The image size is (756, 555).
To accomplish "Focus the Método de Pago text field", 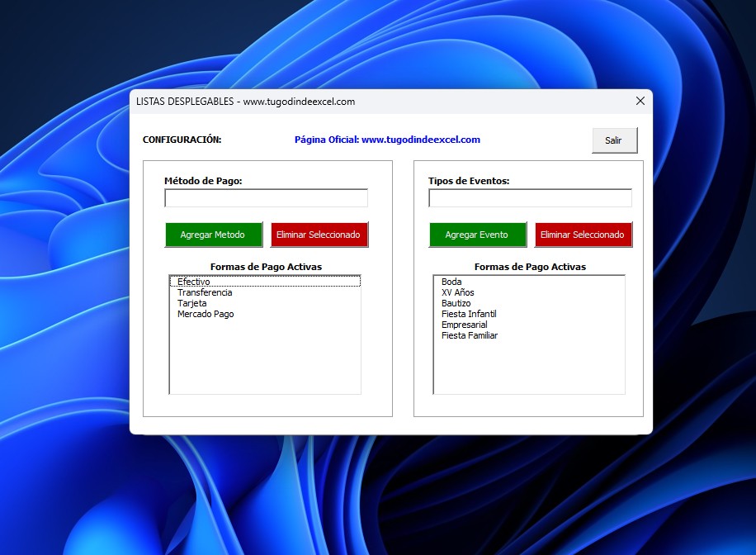I will coord(266,198).
